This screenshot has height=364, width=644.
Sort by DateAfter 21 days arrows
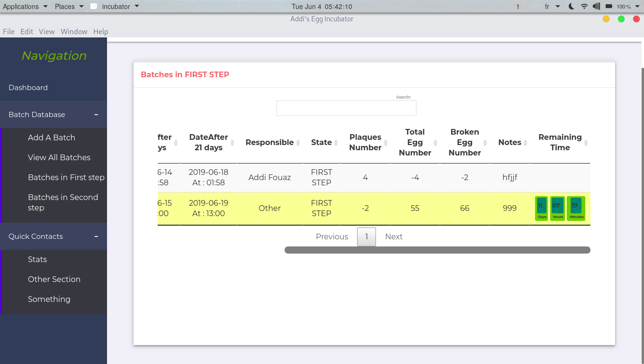click(233, 143)
